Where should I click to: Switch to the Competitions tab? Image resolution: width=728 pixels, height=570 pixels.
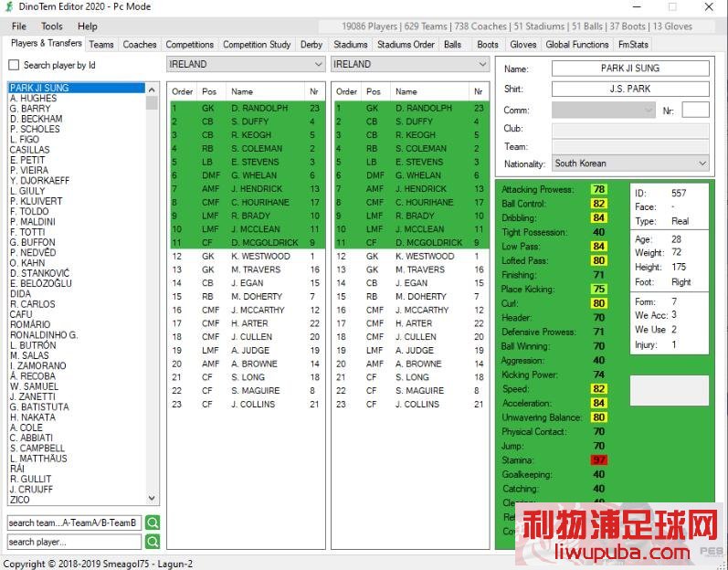pos(189,45)
